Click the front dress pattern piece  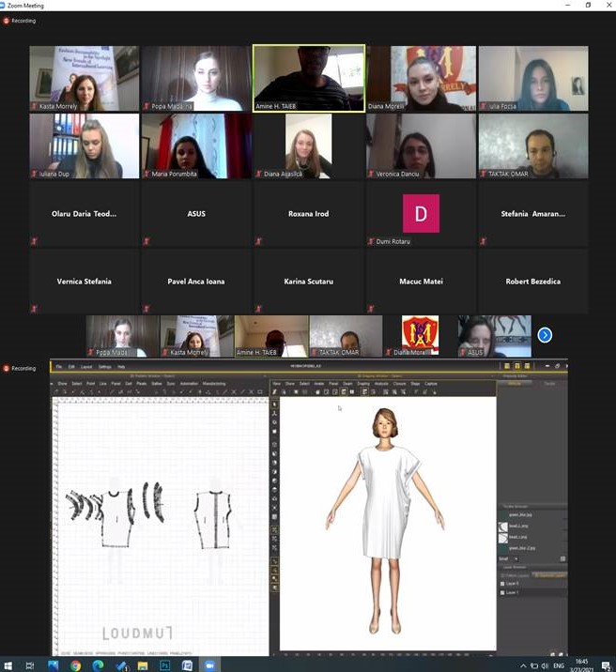click(116, 519)
